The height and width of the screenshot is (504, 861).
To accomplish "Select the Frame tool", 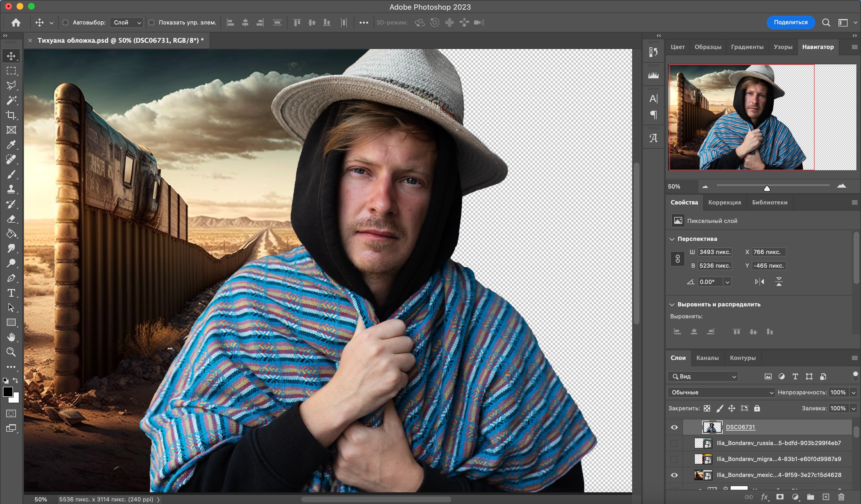I will tap(11, 130).
